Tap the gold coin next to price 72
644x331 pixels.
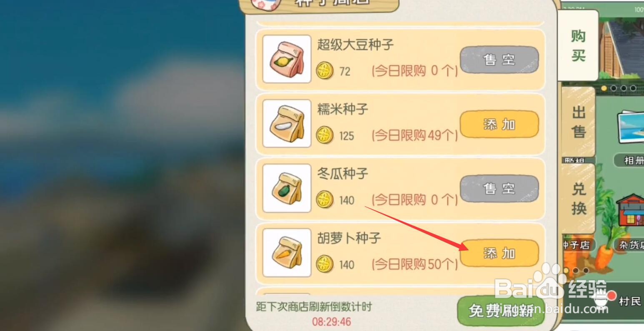point(325,71)
